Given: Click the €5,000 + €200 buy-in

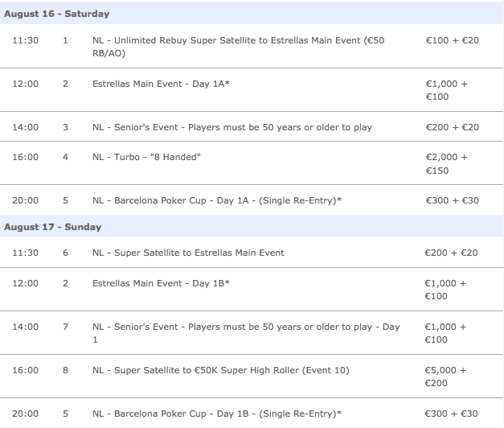Looking at the screenshot, I should click(x=447, y=377).
